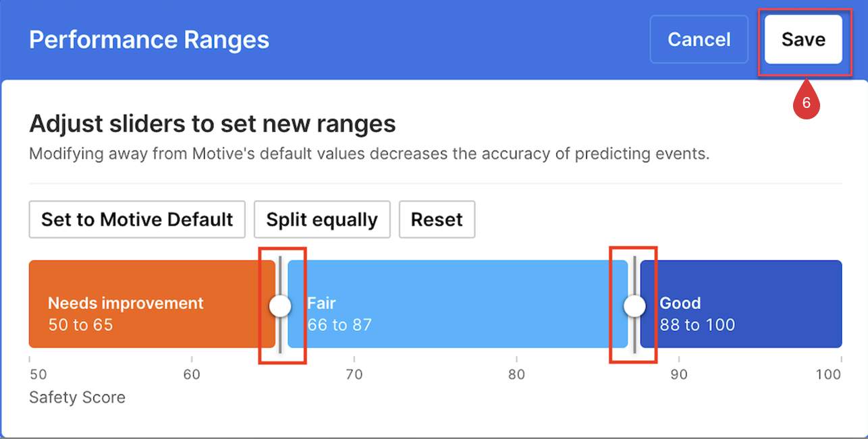This screenshot has height=439, width=868.
Task: Click the red step 6 marker
Action: 806,103
